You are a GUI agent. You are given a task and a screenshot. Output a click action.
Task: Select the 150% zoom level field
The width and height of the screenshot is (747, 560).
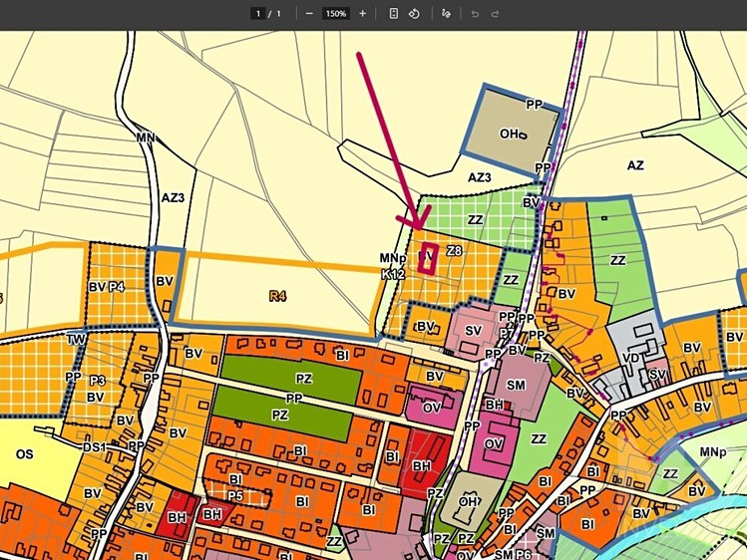[336, 14]
